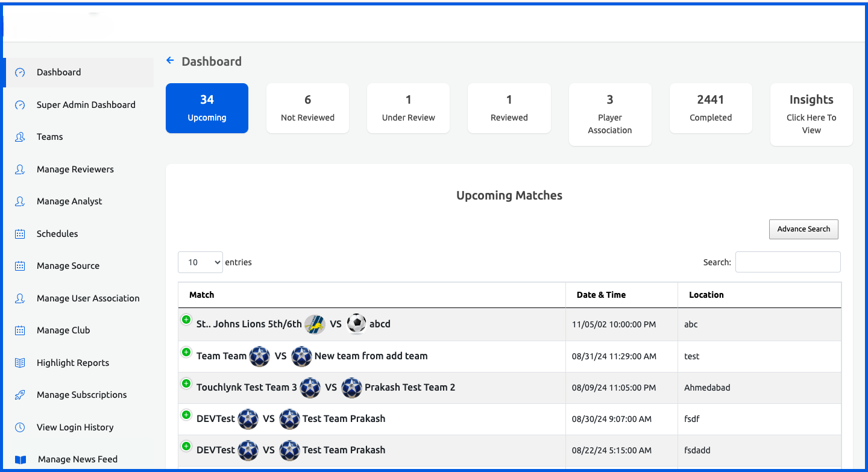Open Highlight Reports in the sidebar
868x472 pixels.
click(78, 363)
